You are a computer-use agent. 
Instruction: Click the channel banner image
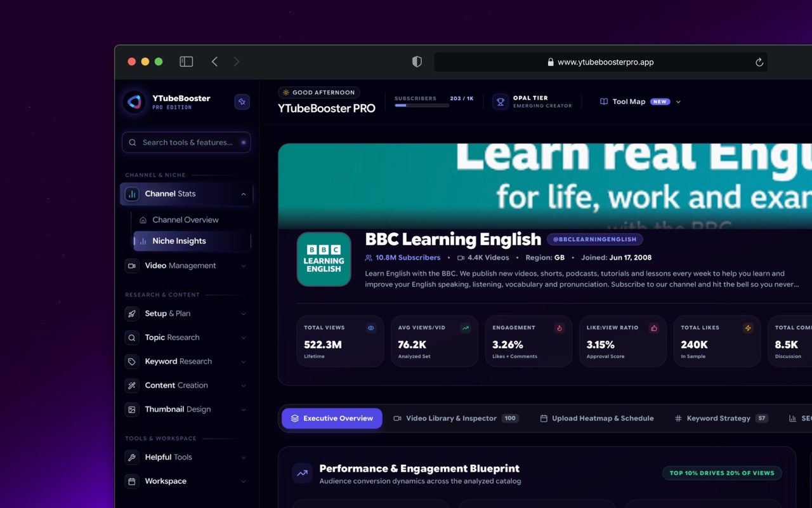[x=545, y=186]
